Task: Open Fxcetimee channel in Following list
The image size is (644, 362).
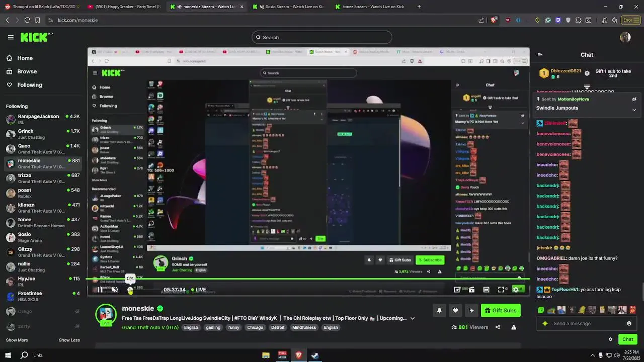Action: (x=43, y=296)
